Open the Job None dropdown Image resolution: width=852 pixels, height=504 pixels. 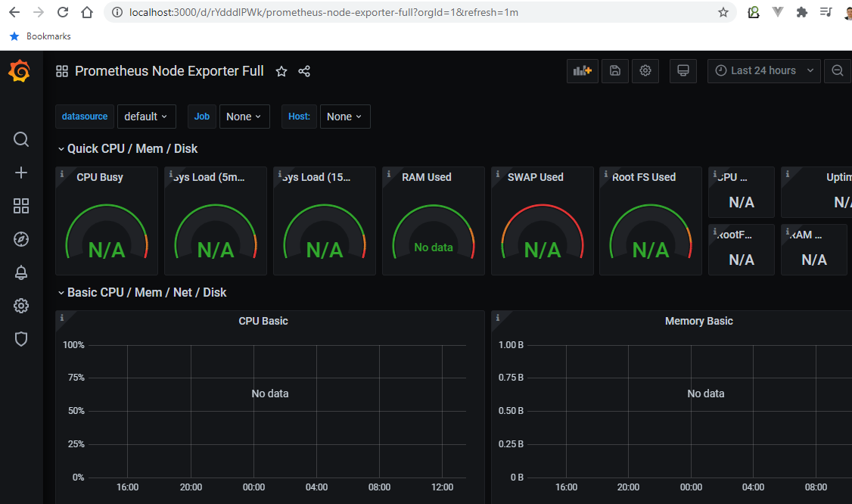tap(244, 117)
